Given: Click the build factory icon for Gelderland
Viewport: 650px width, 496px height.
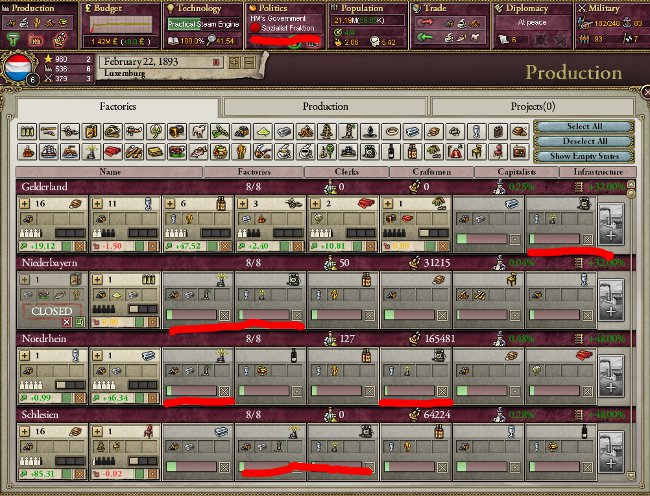Looking at the screenshot, I should [x=611, y=221].
